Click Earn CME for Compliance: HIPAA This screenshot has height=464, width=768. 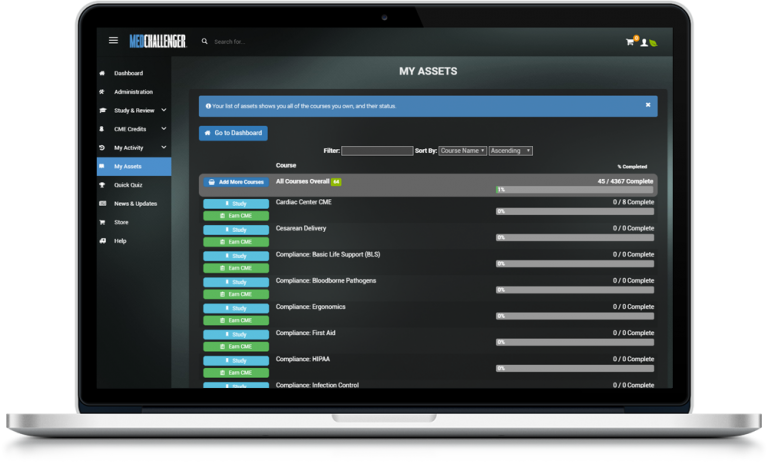click(236, 373)
